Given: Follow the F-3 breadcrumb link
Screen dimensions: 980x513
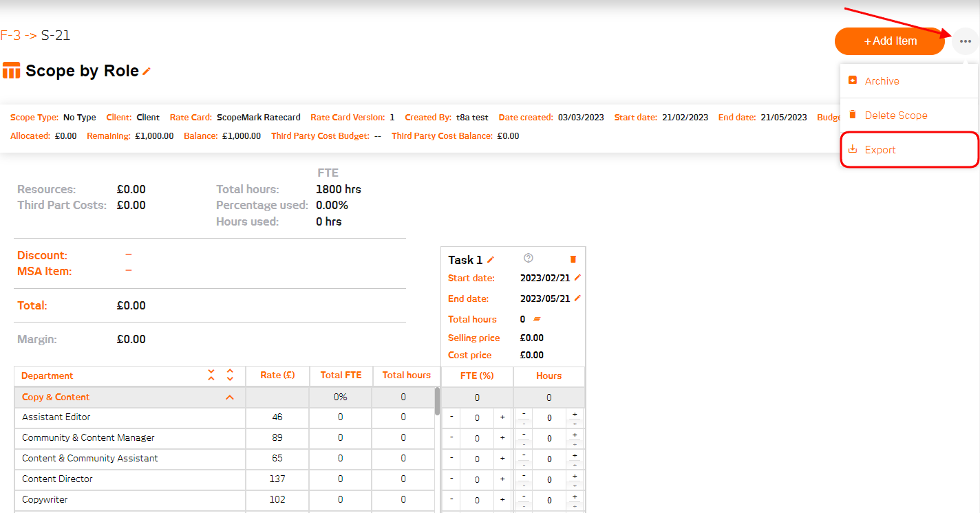Looking at the screenshot, I should pyautogui.click(x=10, y=36).
